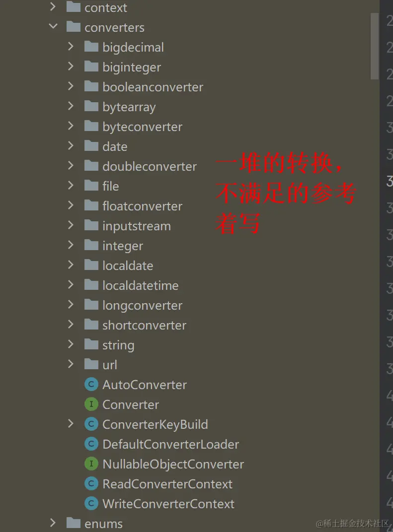Click the project tree vertical scrollbar
The image size is (393, 532).
tap(374, 46)
